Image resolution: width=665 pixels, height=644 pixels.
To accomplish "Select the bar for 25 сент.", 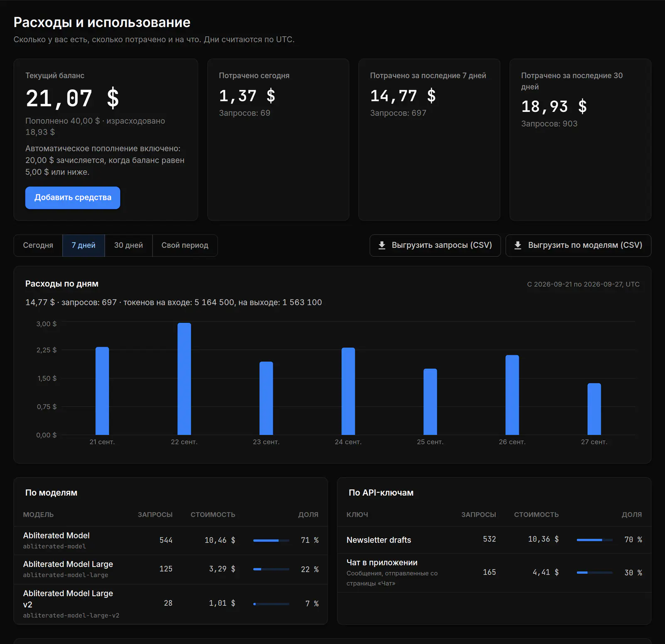I will click(x=430, y=402).
